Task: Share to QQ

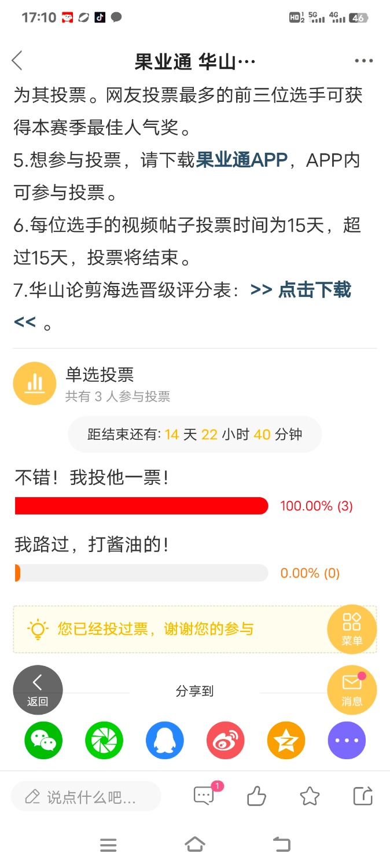Action: (165, 740)
